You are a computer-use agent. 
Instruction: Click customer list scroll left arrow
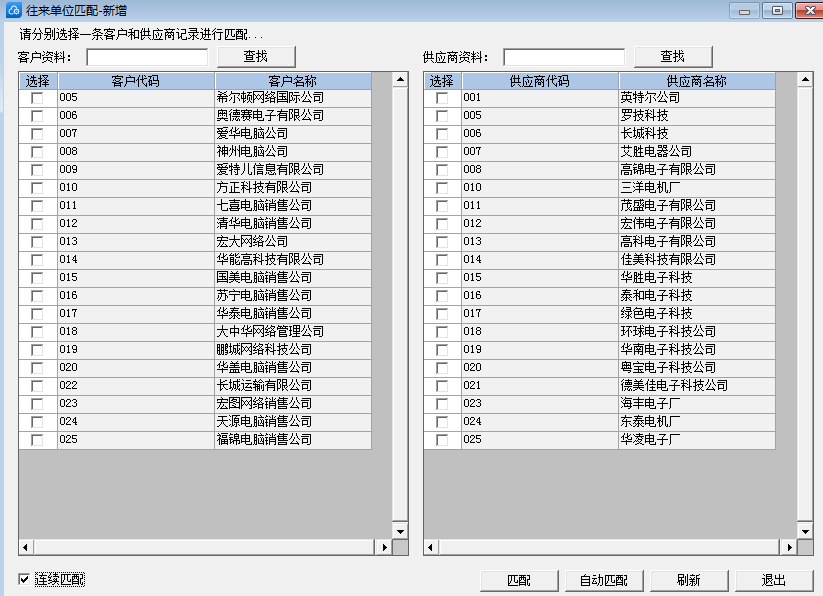point(26,547)
